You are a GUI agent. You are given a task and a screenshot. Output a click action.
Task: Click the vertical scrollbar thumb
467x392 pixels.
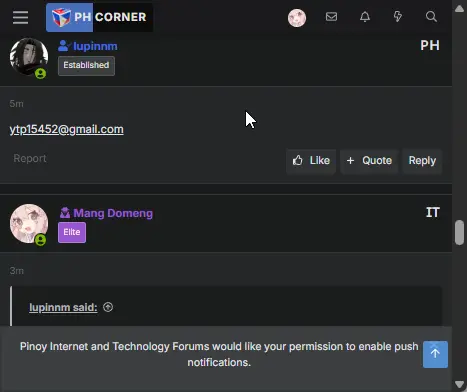(x=459, y=232)
